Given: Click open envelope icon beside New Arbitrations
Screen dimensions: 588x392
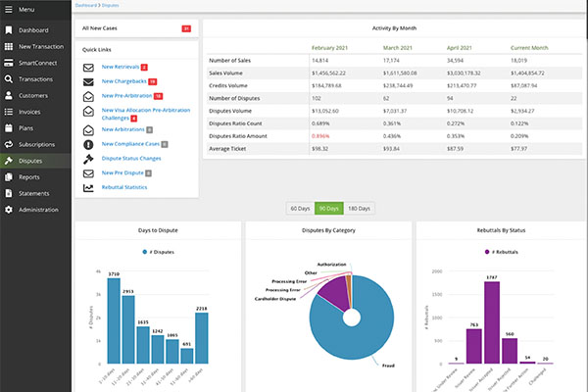Looking at the screenshot, I should coord(88,130).
